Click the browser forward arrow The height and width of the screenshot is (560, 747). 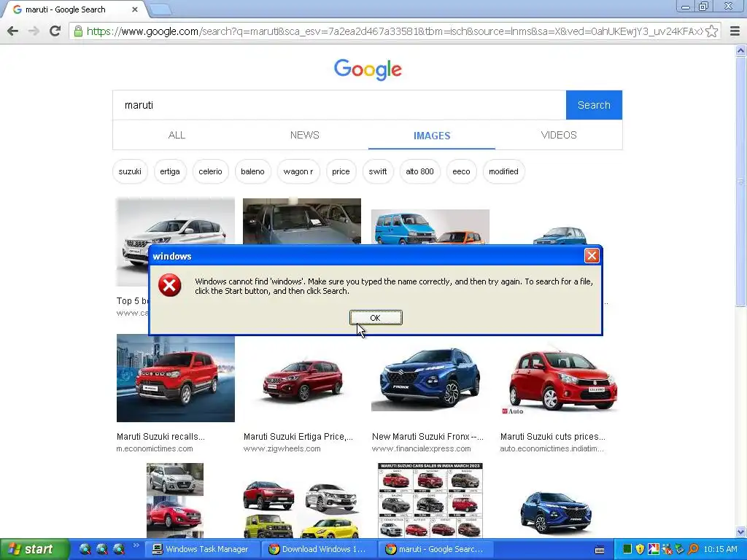[34, 31]
